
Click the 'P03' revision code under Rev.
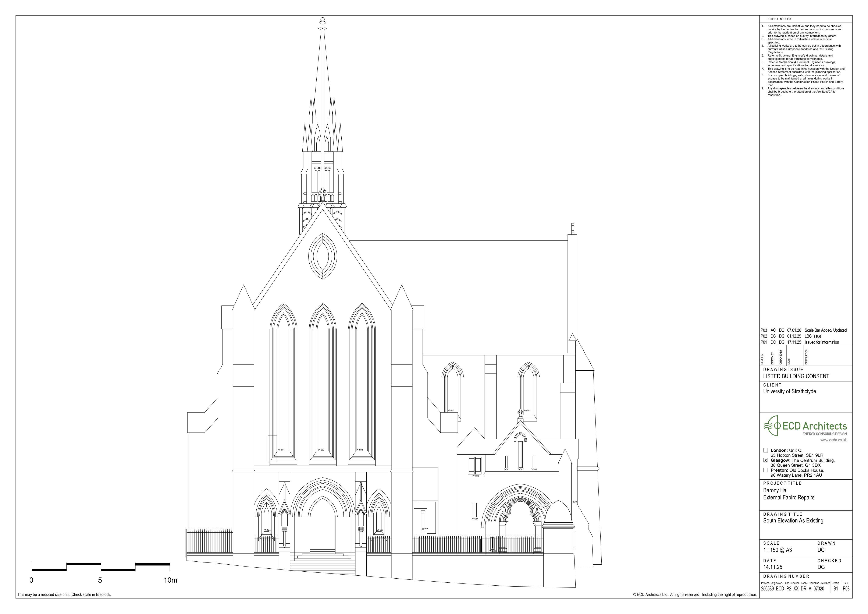tap(846, 589)
